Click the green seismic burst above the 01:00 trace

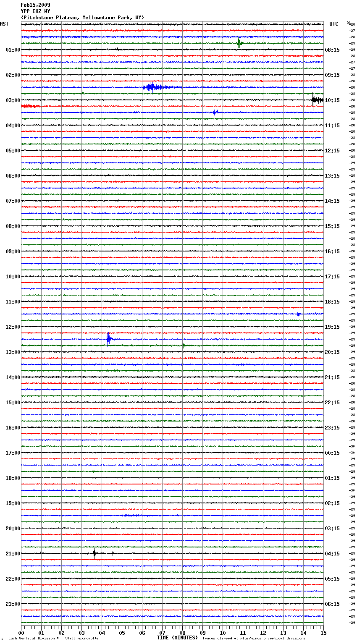pos(239,43)
